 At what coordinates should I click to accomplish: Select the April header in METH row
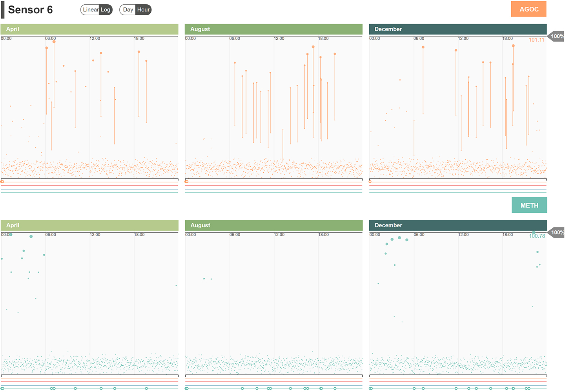click(89, 225)
